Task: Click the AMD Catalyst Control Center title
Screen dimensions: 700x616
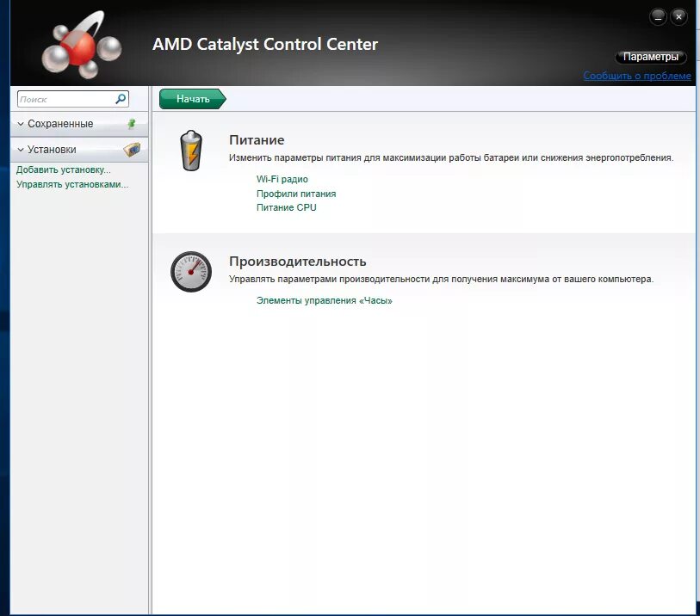Action: click(265, 44)
